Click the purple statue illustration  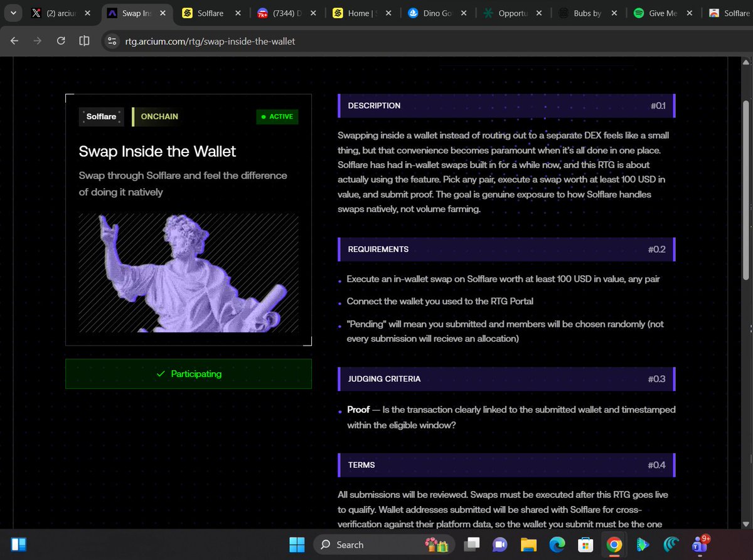[x=189, y=273]
